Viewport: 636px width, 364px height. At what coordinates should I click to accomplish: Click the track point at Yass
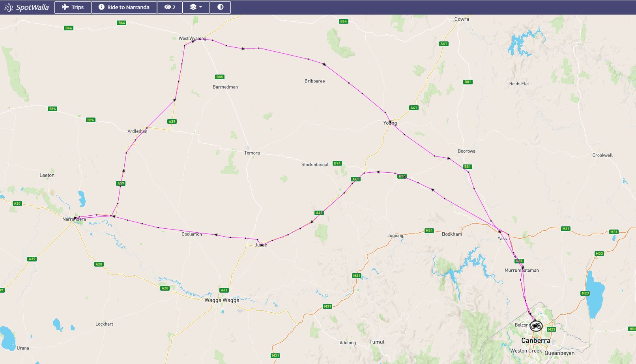pyautogui.click(x=500, y=231)
